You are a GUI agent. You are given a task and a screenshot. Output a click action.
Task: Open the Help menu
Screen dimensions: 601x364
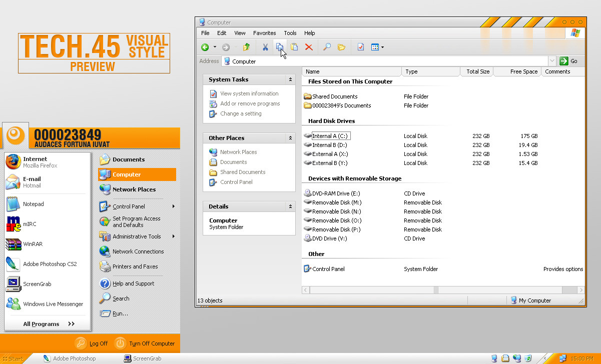pos(310,33)
